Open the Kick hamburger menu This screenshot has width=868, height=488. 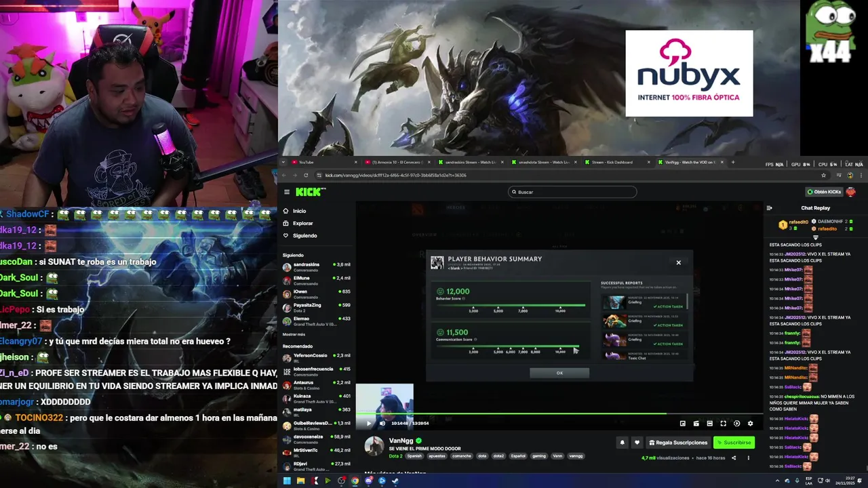pos(287,192)
